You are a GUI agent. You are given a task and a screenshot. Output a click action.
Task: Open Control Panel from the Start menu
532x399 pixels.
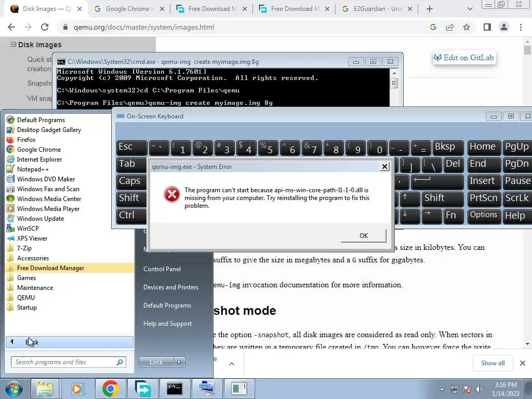[162, 269]
